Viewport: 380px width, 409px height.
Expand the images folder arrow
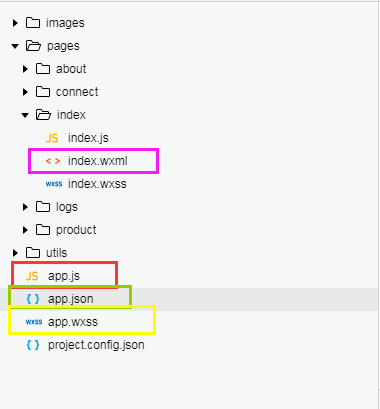coord(15,23)
